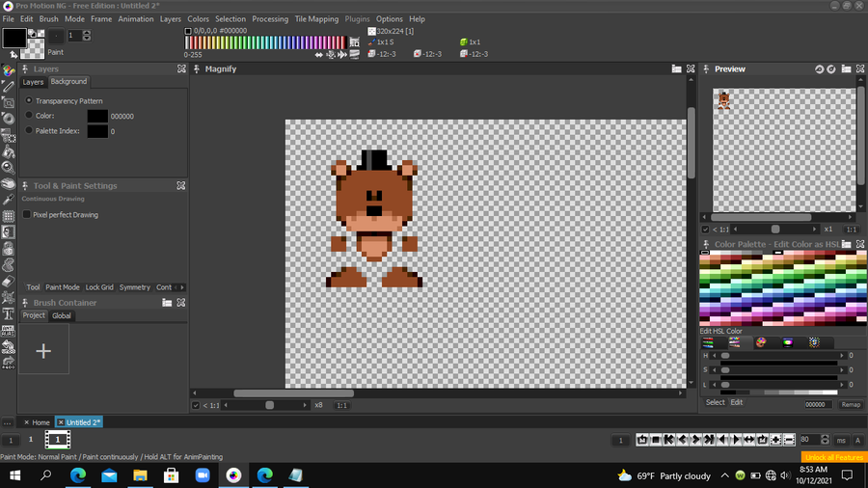The image size is (868, 488).
Task: Add new brush with plus button
Action: click(43, 350)
